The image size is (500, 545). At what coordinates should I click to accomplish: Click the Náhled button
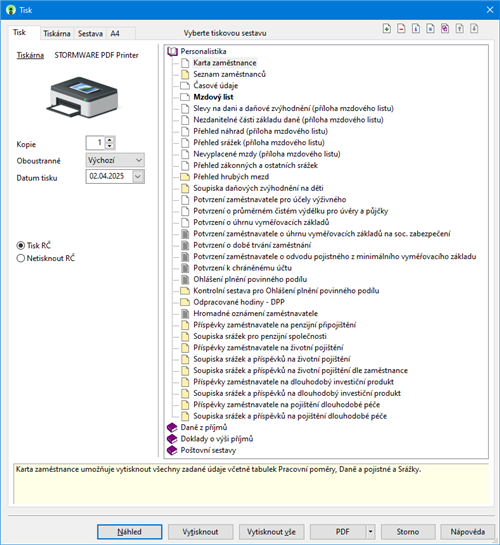(x=130, y=532)
